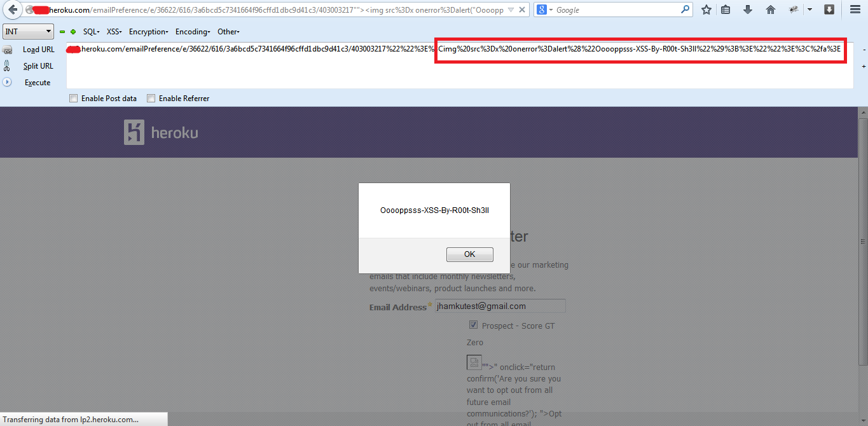The image size is (868, 426).
Task: Enable the Post data checkbox
Action: click(74, 99)
